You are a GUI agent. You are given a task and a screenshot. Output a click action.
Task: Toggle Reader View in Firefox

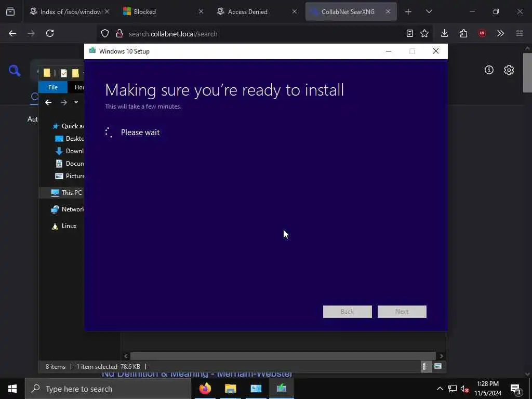click(410, 33)
